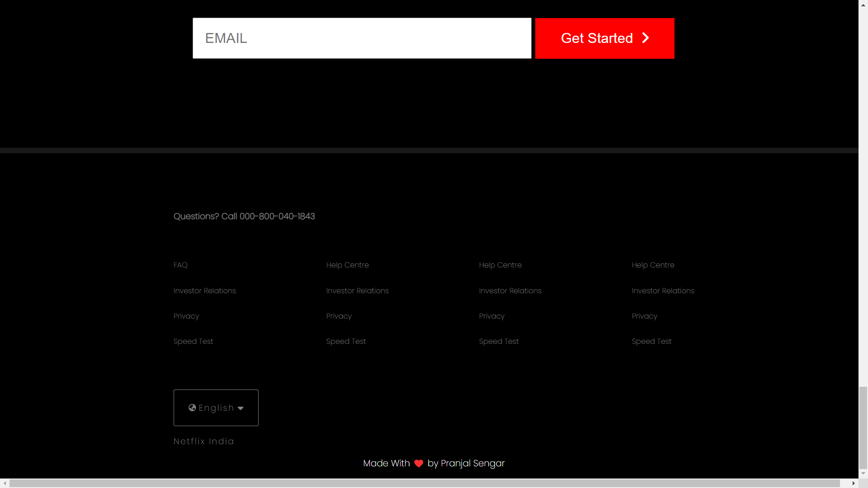This screenshot has width=868, height=488.
Task: Click the arrow icon inside Get Started button
Action: 645,38
